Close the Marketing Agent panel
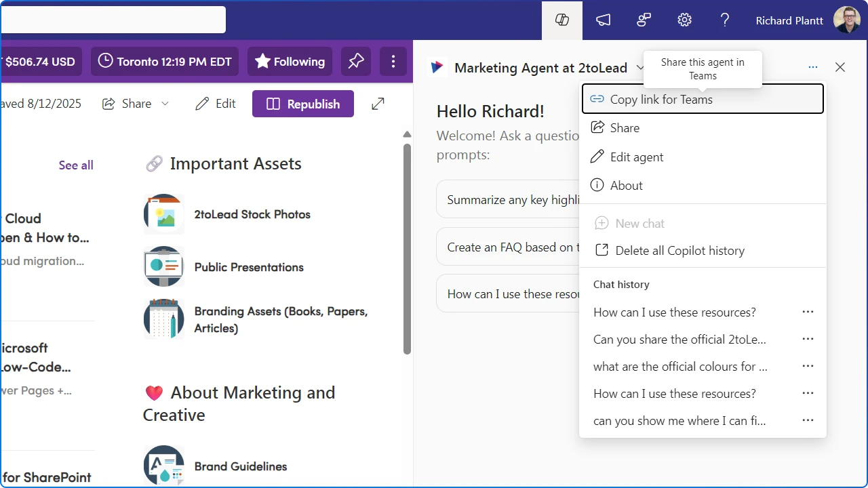This screenshot has height=488, width=868. [840, 67]
